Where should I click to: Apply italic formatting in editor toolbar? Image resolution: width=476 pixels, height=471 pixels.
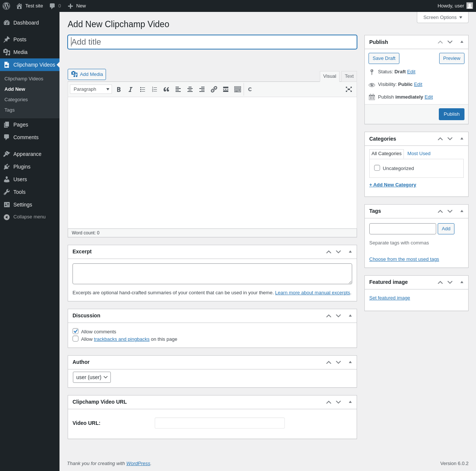[x=131, y=89]
